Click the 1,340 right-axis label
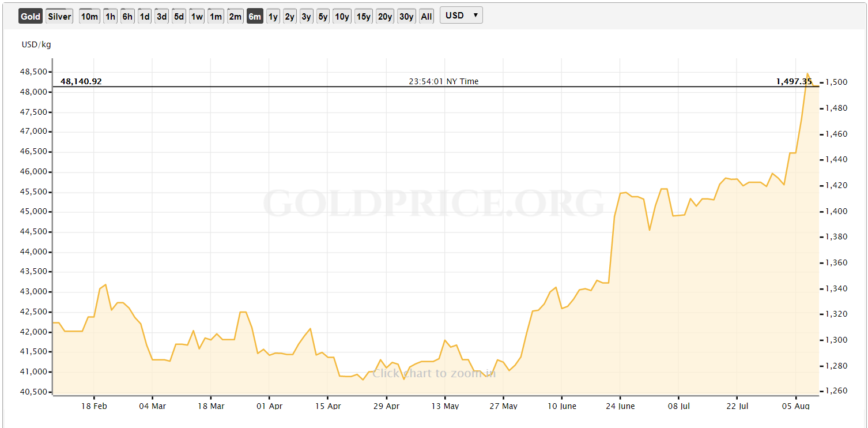Image resolution: width=868 pixels, height=428 pixels. pos(836,289)
